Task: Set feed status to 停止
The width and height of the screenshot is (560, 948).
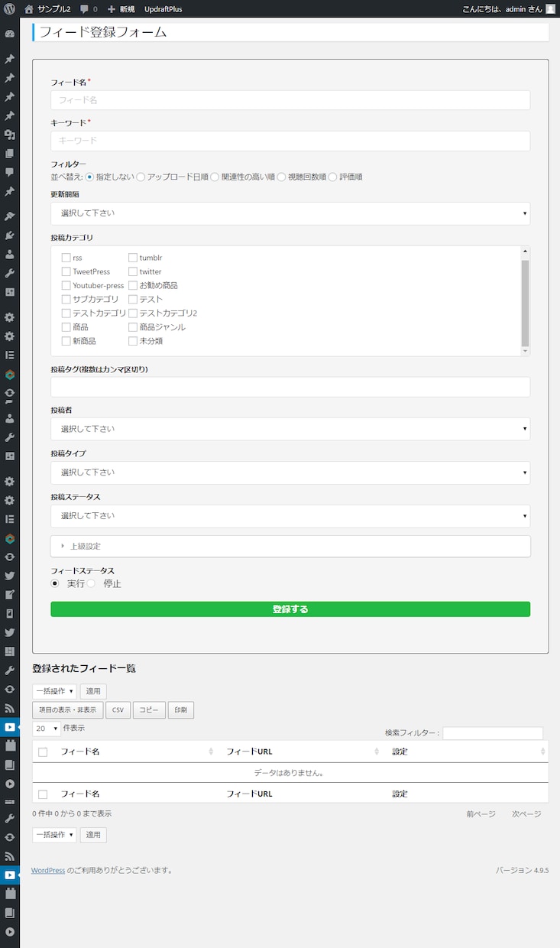Action: point(92,583)
